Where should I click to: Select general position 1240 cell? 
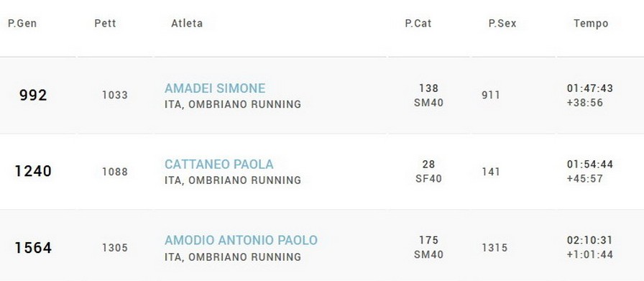pos(33,171)
